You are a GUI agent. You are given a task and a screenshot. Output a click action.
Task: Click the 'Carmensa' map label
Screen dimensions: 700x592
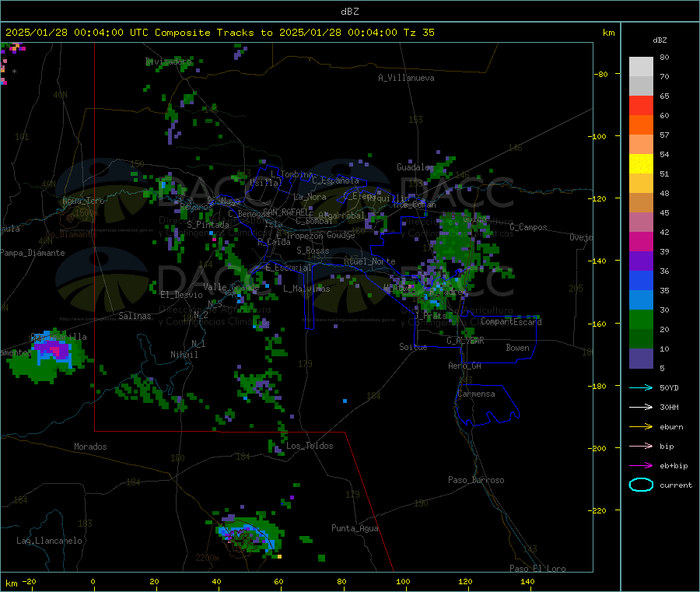(x=476, y=394)
